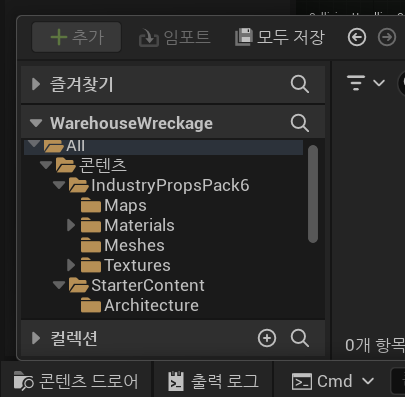
Task: Open the asset filter dropdown
Action: pos(366,83)
